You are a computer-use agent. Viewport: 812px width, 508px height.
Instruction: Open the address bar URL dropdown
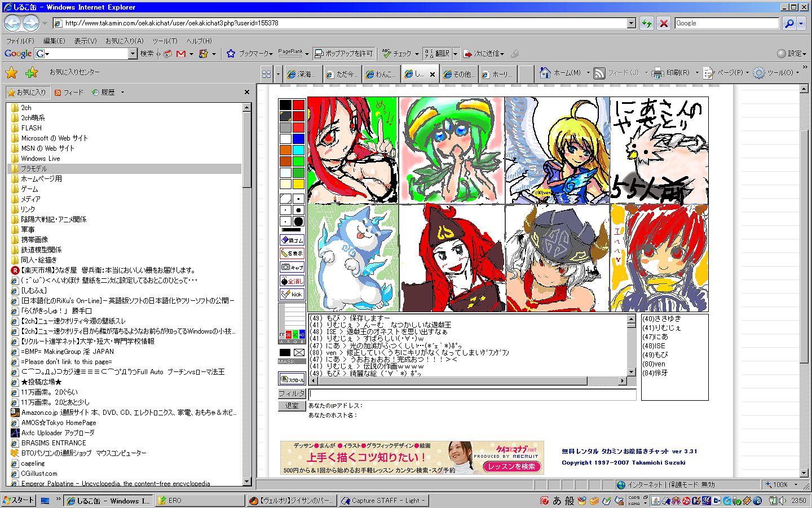(x=632, y=23)
